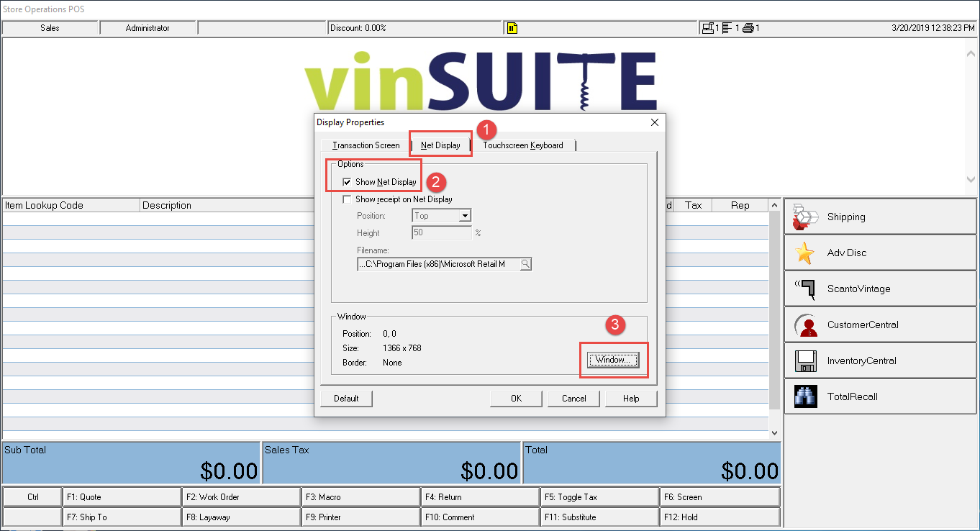Switch to the Transaction Screen tab
The width and height of the screenshot is (980, 531).
pyautogui.click(x=366, y=145)
